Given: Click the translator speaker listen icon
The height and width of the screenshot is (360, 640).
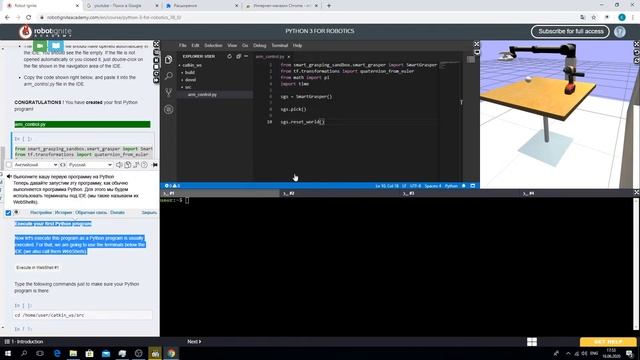Looking at the screenshot, I should tap(119, 165).
